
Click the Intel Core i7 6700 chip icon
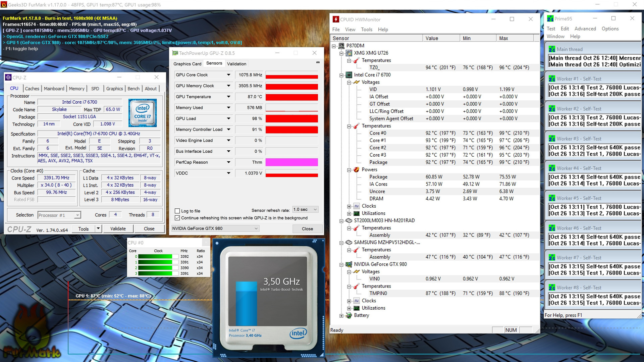click(349, 75)
